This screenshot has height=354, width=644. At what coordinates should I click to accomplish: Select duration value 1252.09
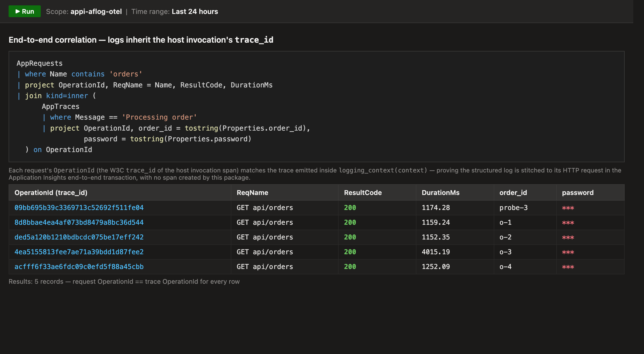point(436,267)
